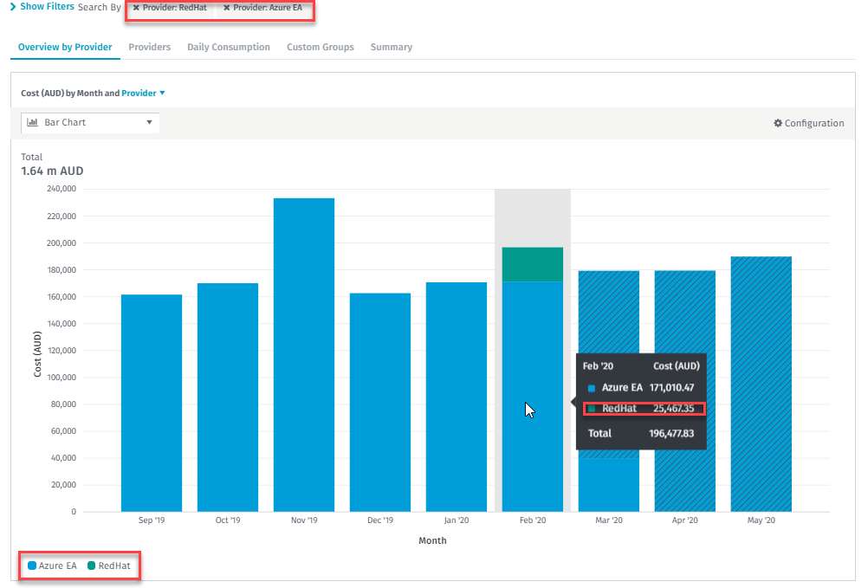Click the green RedHat segment in Feb '20

coord(533,264)
